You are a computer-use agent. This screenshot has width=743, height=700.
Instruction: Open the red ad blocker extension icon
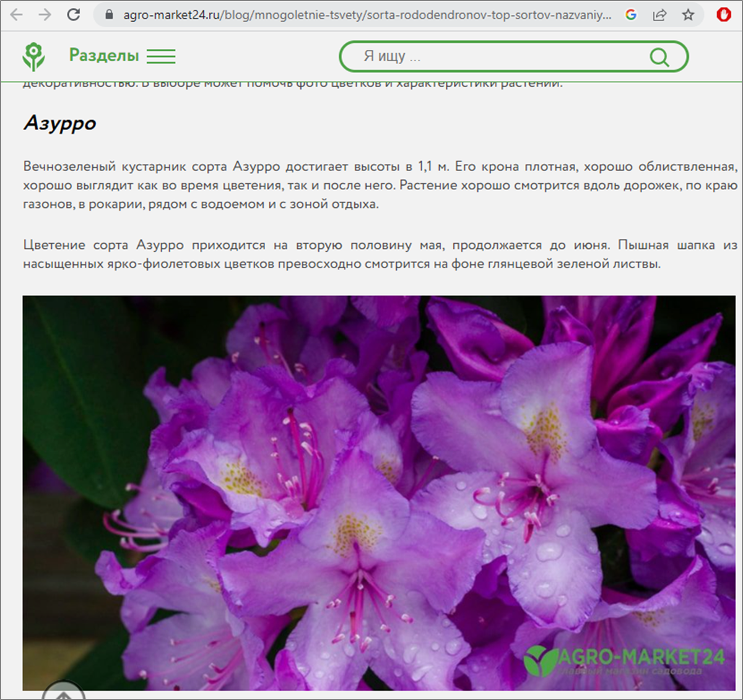723,14
